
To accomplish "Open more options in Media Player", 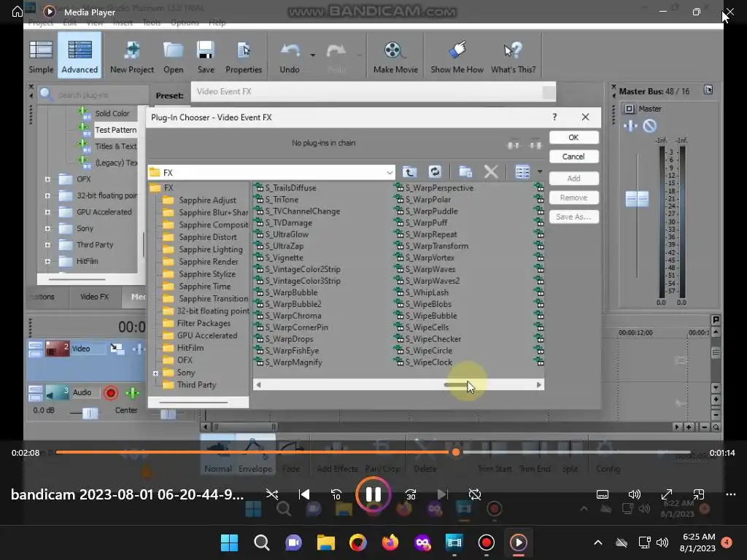I will tap(731, 495).
